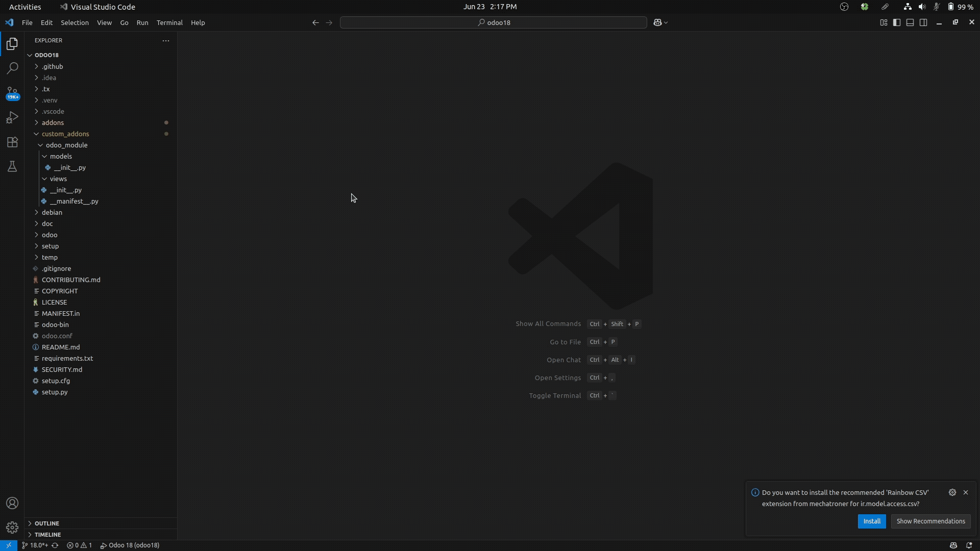Go back with the navigation arrow
Image resolution: width=980 pixels, height=551 pixels.
click(x=315, y=22)
